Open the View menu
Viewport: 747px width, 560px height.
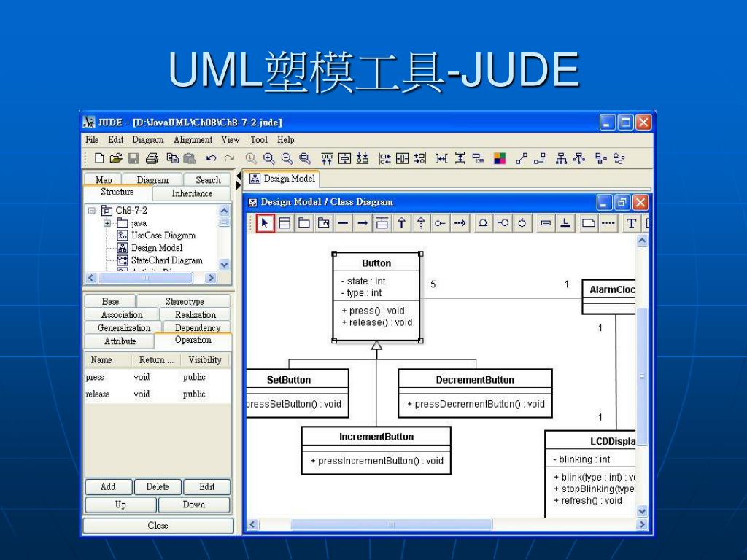[230, 140]
